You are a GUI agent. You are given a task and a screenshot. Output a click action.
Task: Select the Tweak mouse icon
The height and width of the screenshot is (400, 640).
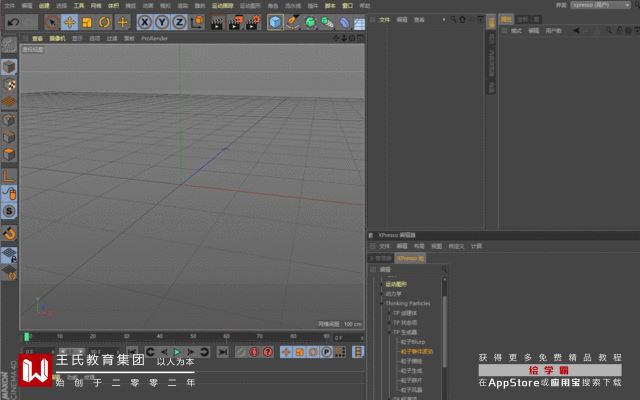pos(9,193)
